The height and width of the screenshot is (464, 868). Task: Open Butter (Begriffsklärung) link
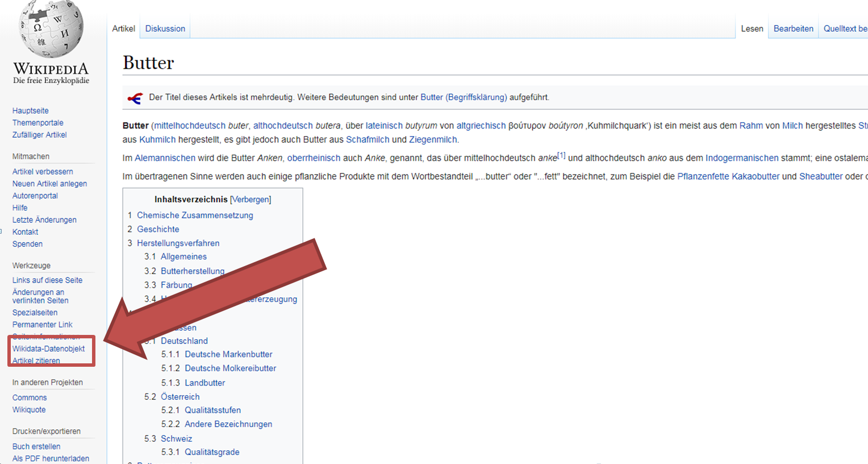click(464, 97)
